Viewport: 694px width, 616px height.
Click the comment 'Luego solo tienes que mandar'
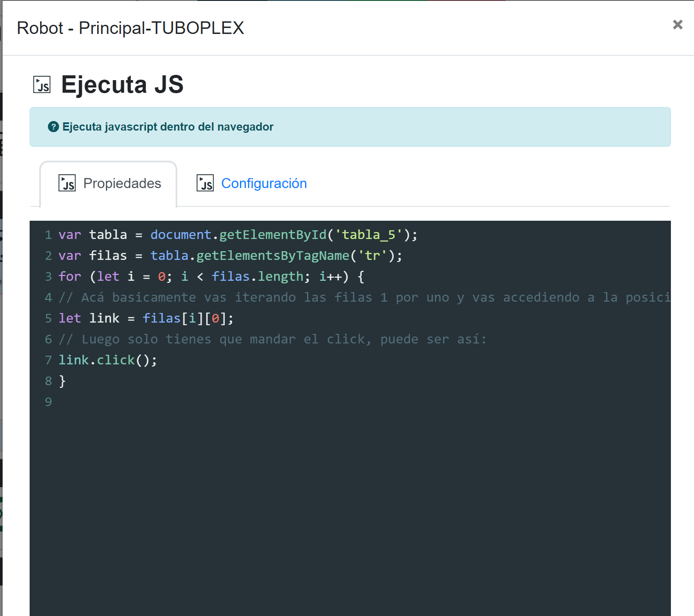pyautogui.click(x=272, y=339)
